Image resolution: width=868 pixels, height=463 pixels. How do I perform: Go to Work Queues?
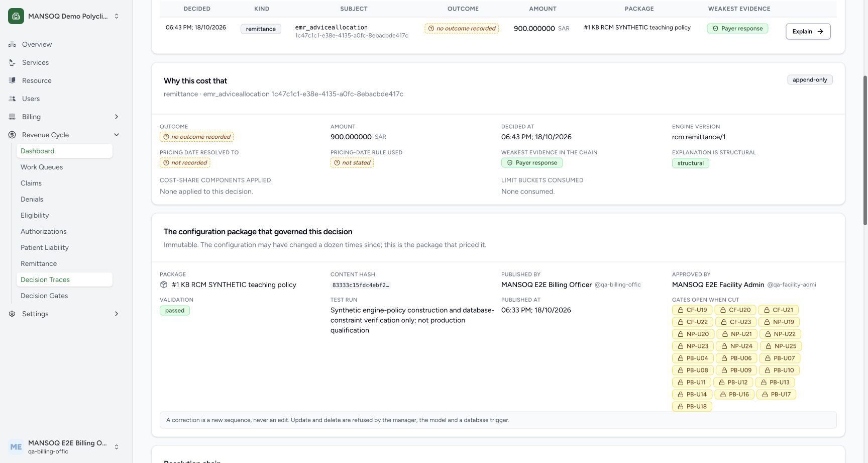[x=64, y=167]
